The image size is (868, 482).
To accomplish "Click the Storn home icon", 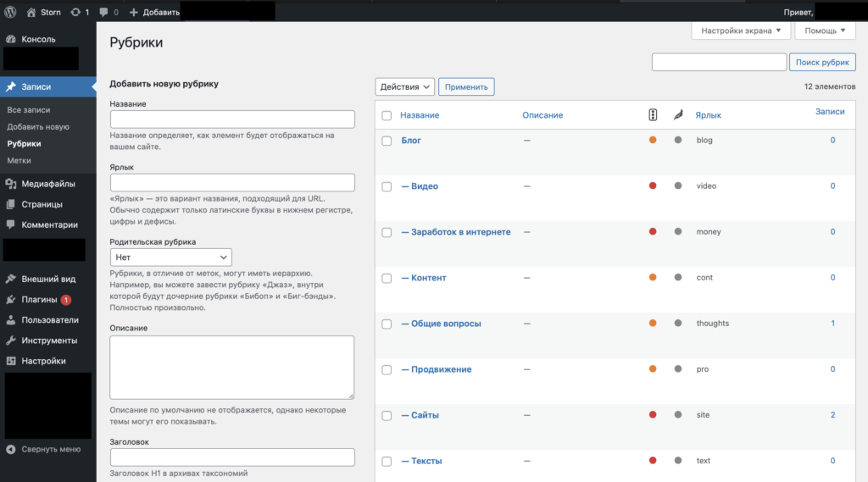I will [31, 12].
